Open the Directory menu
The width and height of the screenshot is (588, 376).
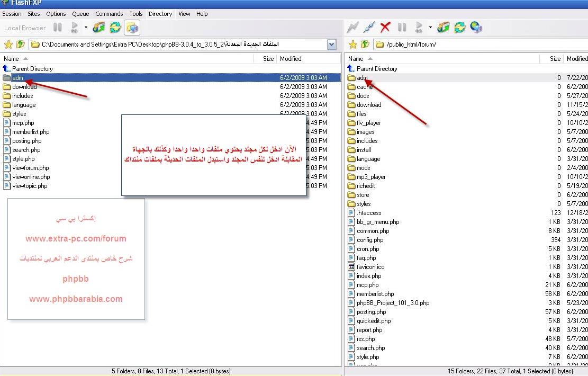click(x=160, y=14)
